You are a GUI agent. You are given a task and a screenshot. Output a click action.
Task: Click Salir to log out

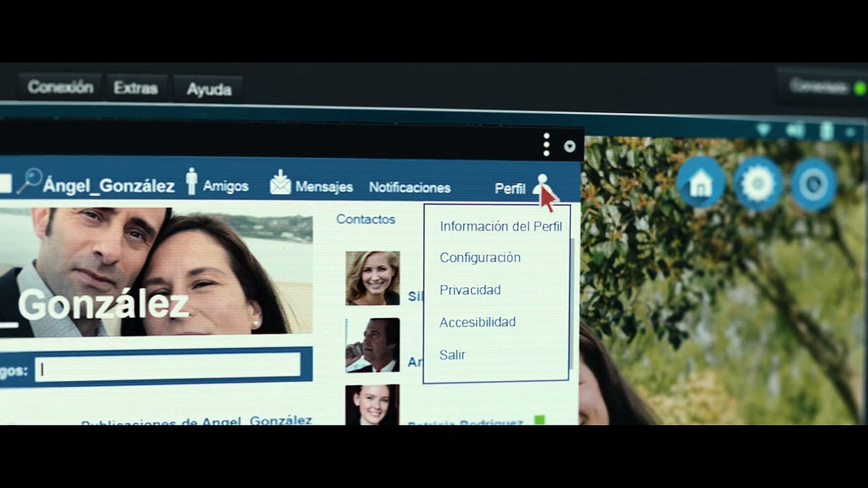452,355
